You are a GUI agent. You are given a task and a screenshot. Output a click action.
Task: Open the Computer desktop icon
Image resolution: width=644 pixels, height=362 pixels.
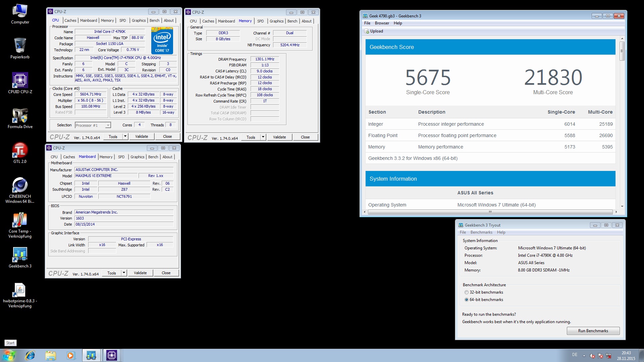click(x=20, y=14)
